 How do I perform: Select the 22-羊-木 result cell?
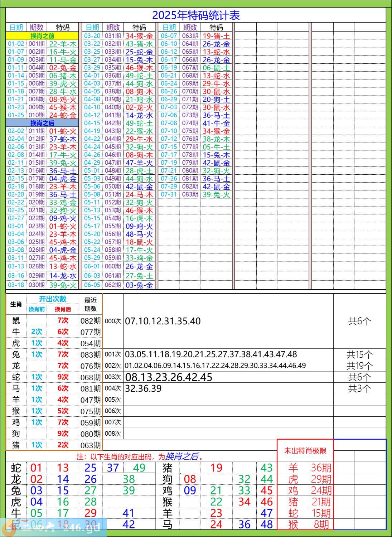(x=63, y=44)
